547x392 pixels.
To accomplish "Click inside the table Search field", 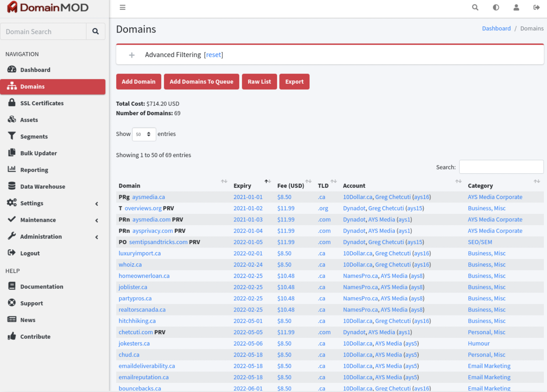I will 501,167.
